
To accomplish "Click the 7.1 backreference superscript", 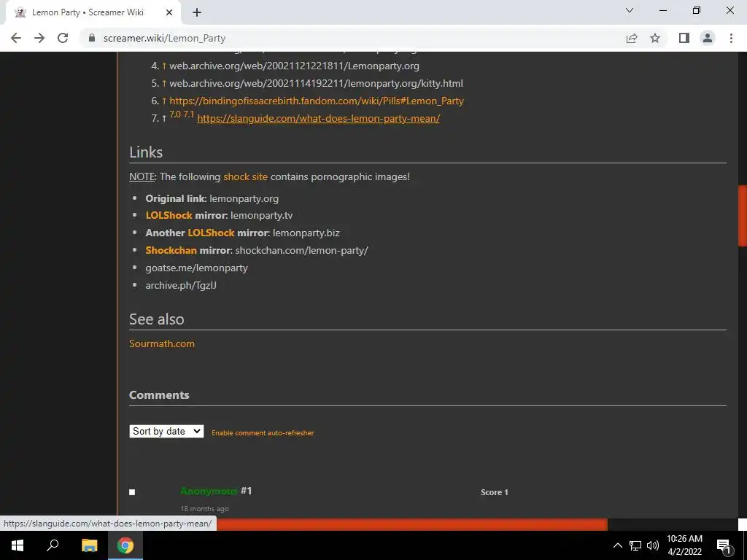I will point(189,114).
